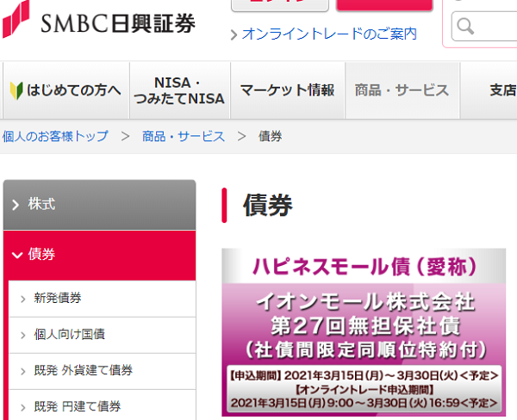
Task: Expand the 株式 sidebar section
Action: 99,205
